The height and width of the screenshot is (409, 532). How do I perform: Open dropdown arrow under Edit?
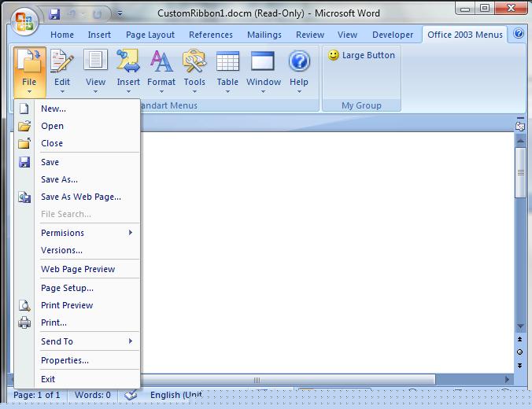coord(62,91)
